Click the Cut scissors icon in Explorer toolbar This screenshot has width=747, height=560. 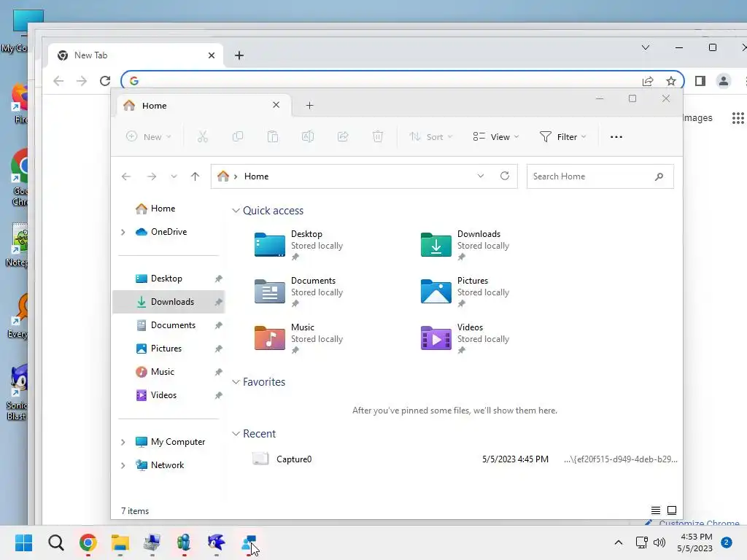[203, 137]
